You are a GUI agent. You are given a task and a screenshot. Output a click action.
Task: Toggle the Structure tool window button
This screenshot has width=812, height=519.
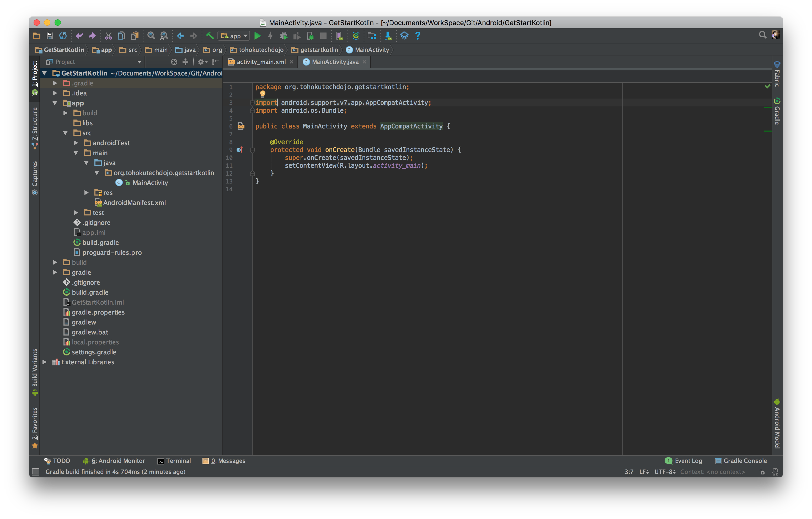(35, 128)
